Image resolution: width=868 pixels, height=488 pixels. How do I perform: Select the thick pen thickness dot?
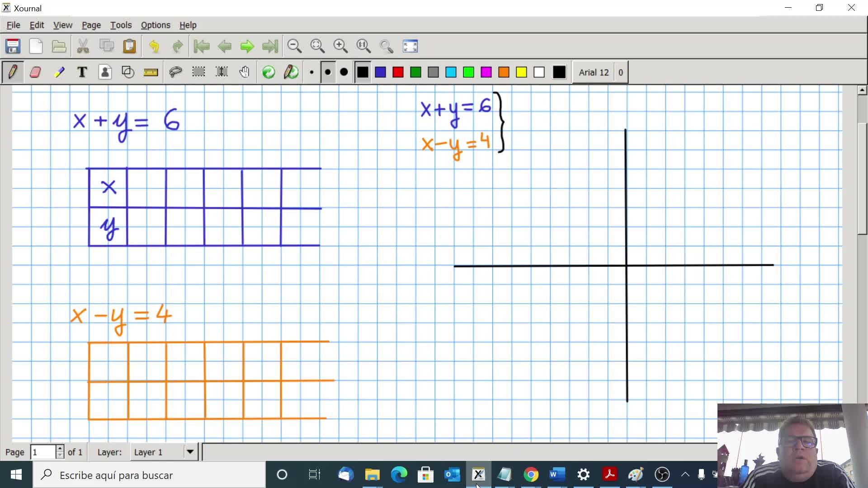tap(344, 72)
